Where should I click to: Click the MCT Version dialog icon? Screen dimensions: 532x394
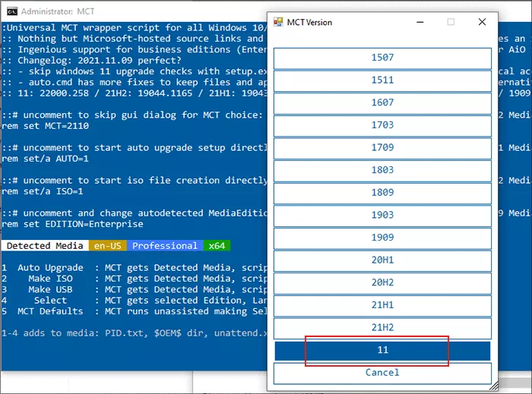278,22
